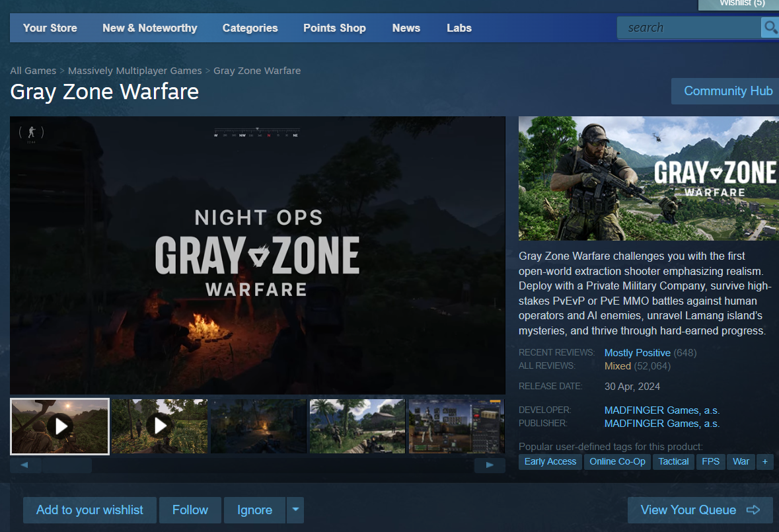The width and height of the screenshot is (779, 532).
Task: Open Mostly Positive recent reviews link
Action: pyautogui.click(x=637, y=353)
